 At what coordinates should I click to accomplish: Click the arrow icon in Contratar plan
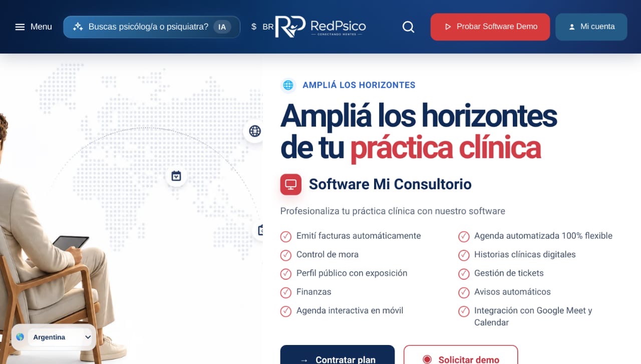coord(304,360)
